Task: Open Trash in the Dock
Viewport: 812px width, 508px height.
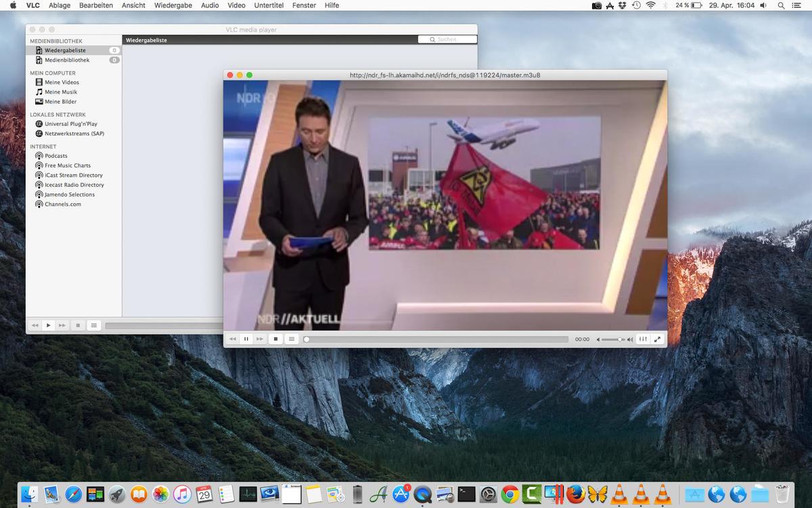Action: (782, 494)
